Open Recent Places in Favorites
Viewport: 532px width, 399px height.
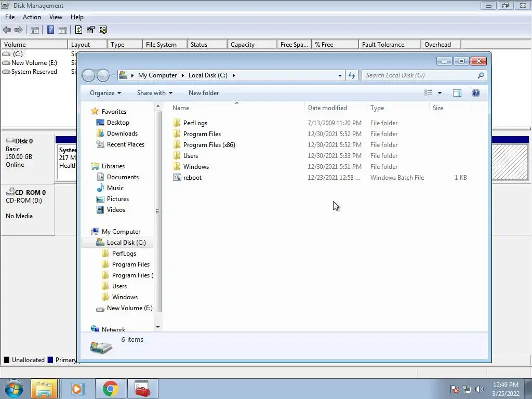(126, 144)
